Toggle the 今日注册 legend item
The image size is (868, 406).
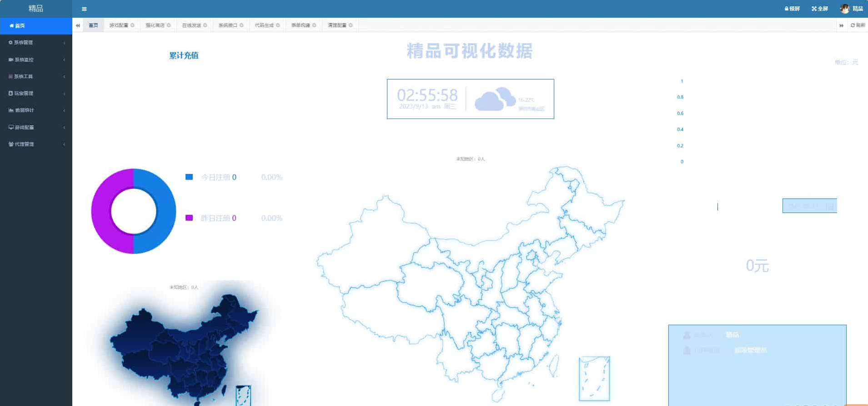tap(189, 177)
